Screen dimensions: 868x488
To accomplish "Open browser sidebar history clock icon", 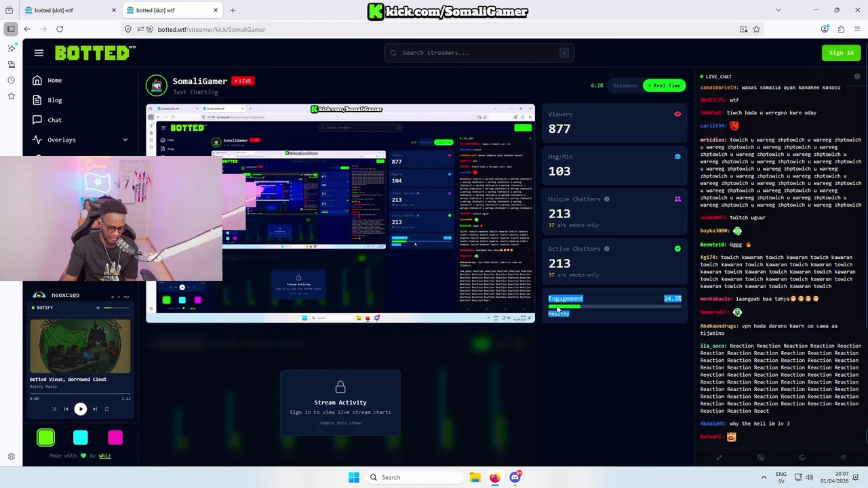I will [11, 80].
